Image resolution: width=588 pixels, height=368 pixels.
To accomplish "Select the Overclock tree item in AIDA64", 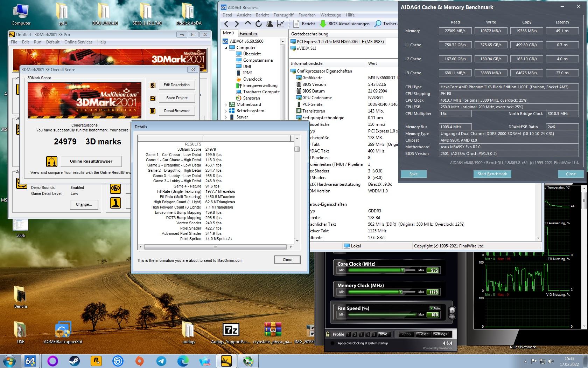I will click(249, 79).
